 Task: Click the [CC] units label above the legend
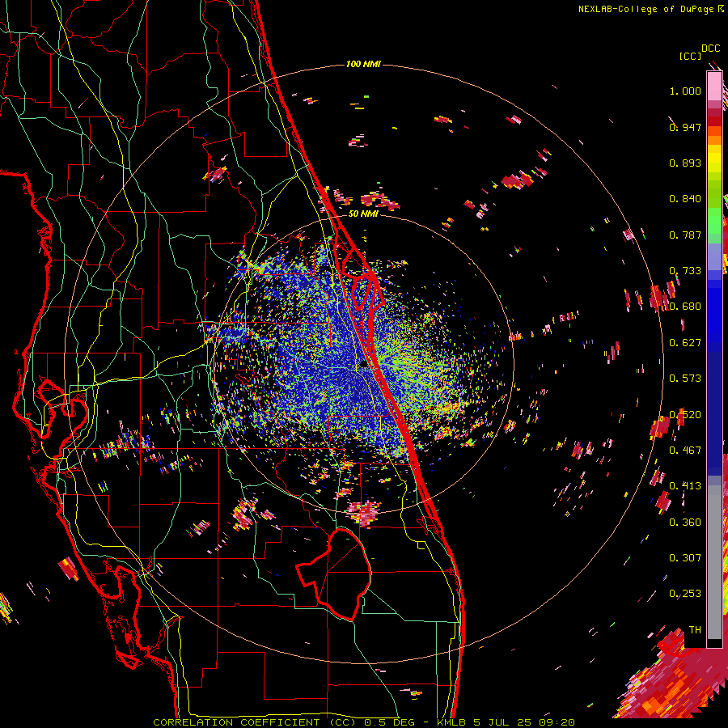point(690,56)
